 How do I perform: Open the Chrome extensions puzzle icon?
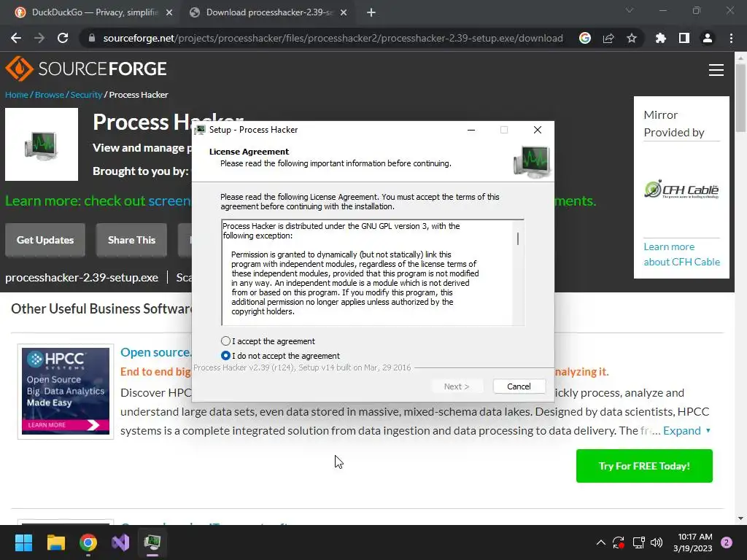(660, 38)
